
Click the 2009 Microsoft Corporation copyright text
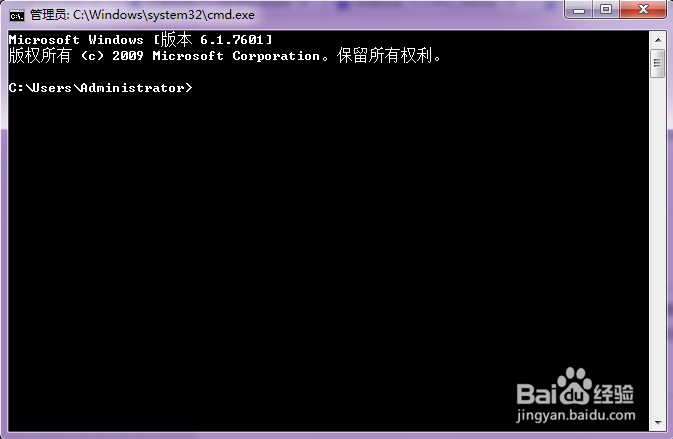(x=216, y=56)
